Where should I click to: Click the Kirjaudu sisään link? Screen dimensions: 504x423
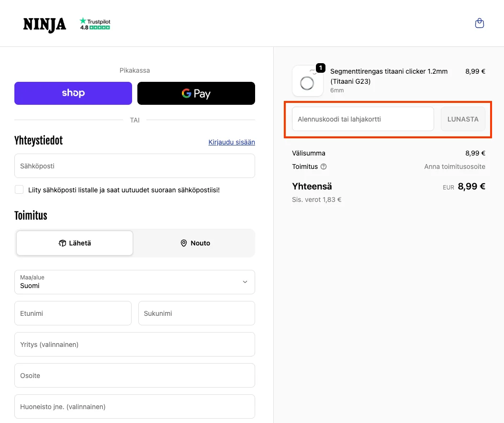232,142
